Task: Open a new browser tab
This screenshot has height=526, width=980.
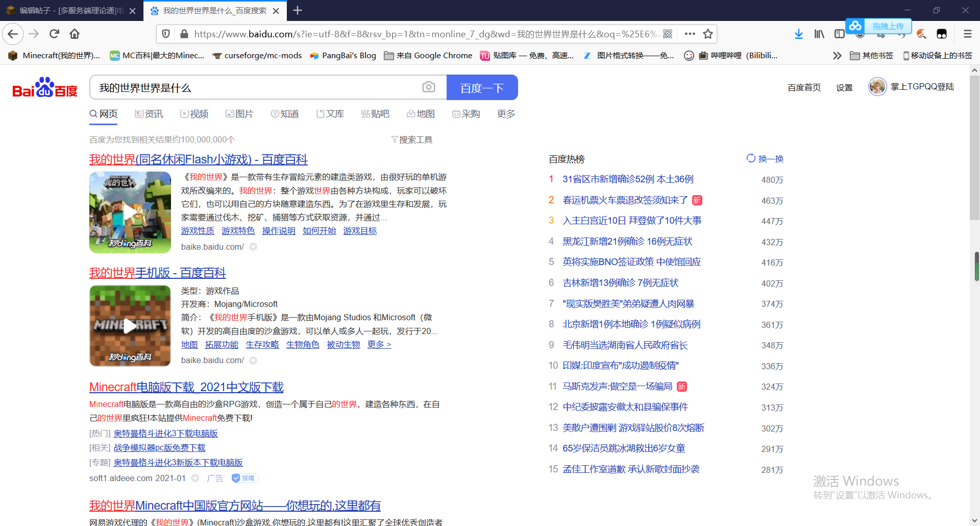Action: (x=298, y=10)
